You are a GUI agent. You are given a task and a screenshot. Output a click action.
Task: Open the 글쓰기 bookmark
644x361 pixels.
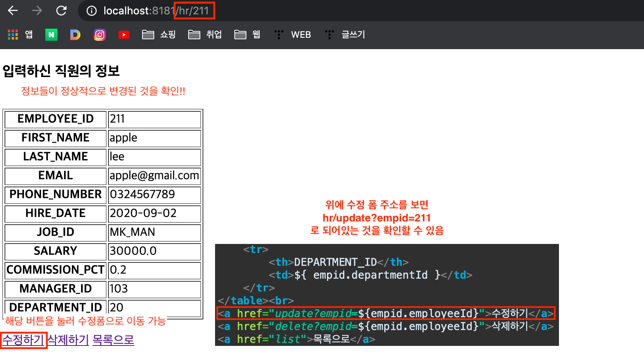(345, 35)
